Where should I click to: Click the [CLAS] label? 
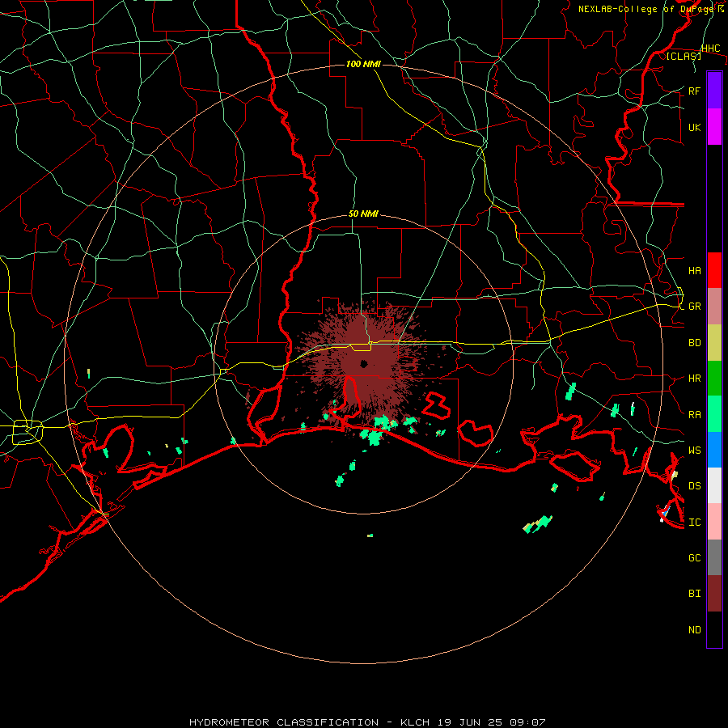tap(684, 56)
